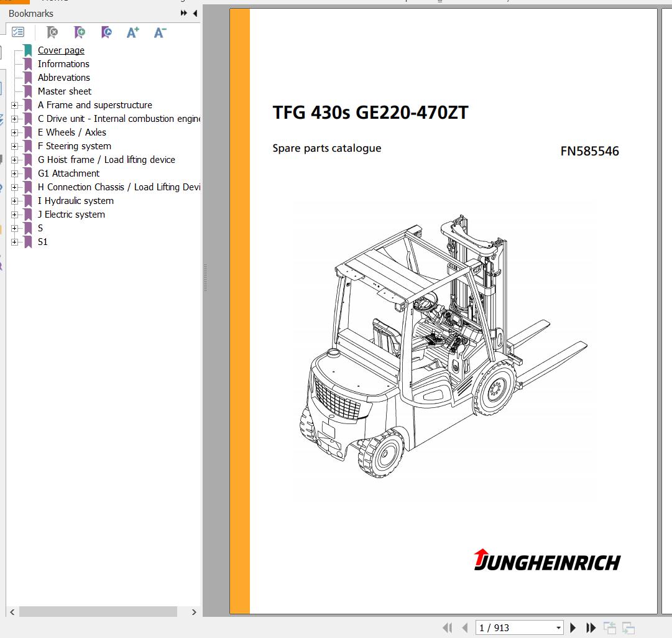Screen dimensions: 672x638
Task: Click the set bookmark destination icon
Action: [x=106, y=32]
